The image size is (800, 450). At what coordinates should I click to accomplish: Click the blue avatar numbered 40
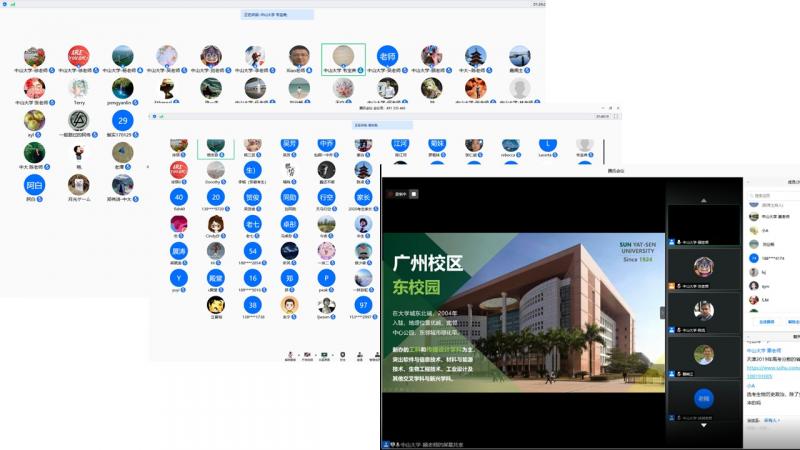[179, 198]
